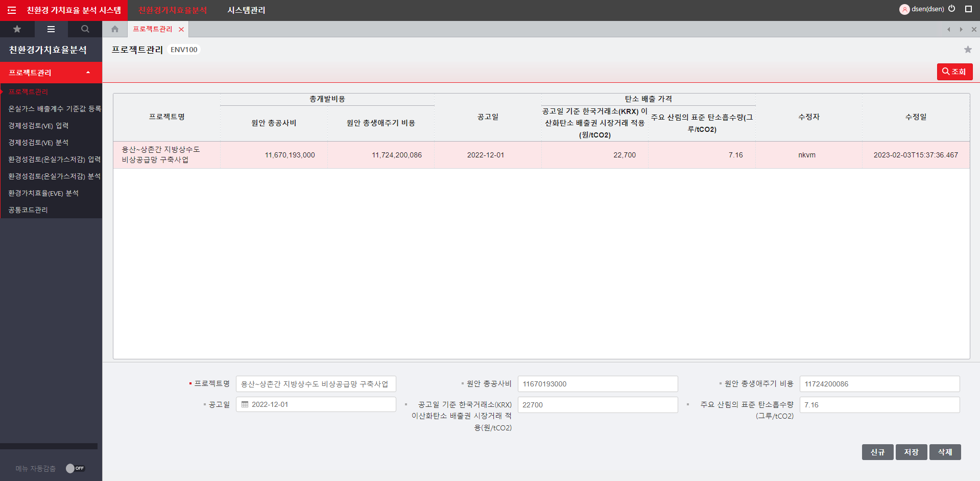Image resolution: width=980 pixels, height=481 pixels.
Task: Click the user avatar icon next to dsen
Action: click(x=904, y=9)
